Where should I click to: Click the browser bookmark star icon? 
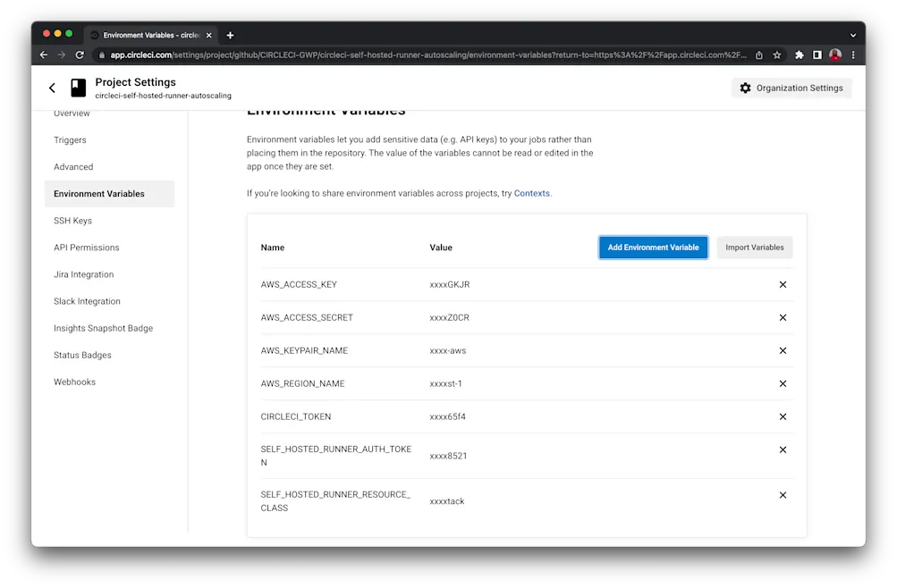(778, 55)
